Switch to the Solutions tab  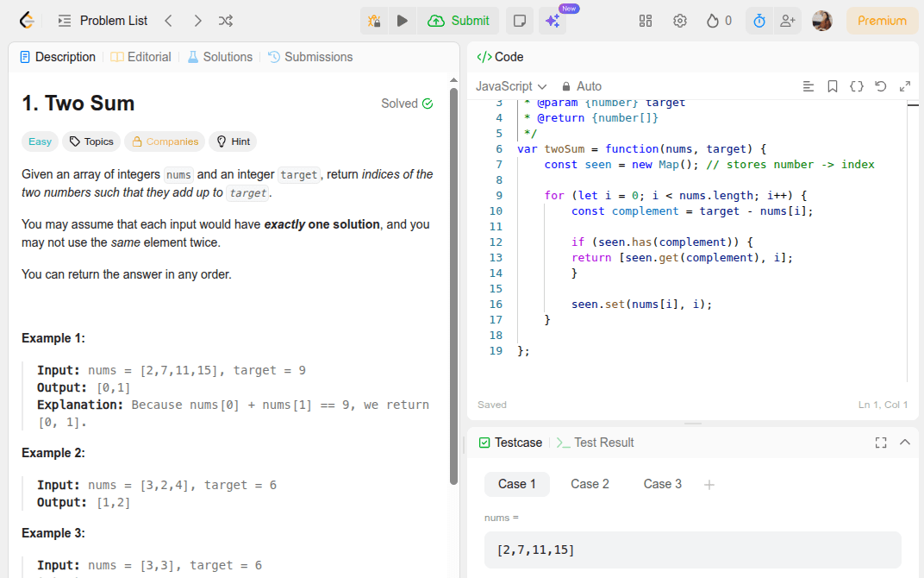point(220,57)
